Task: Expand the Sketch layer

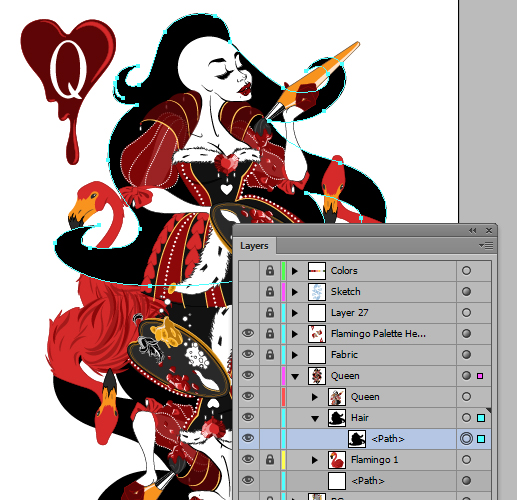Action: click(x=295, y=292)
